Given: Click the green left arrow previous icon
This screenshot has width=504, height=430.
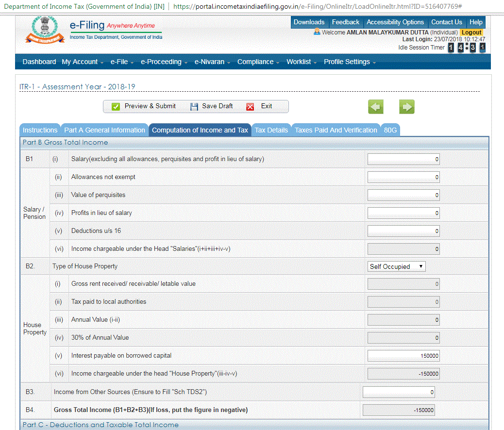Looking at the screenshot, I should [x=376, y=107].
